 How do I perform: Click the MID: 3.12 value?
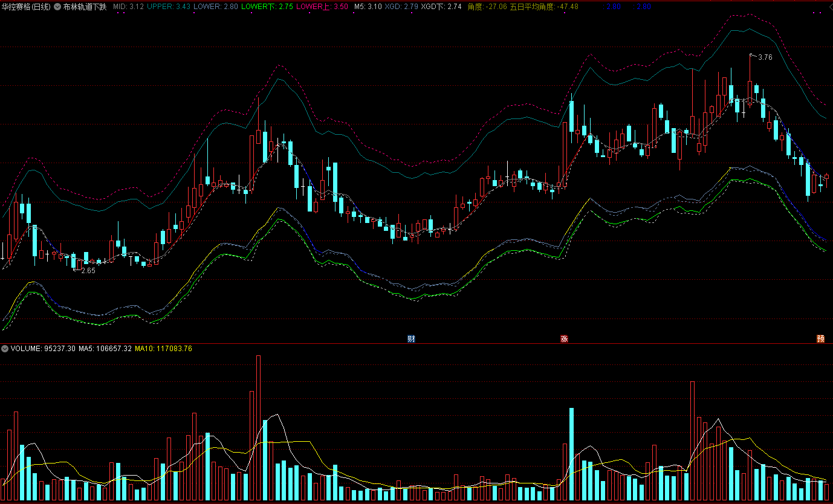(x=128, y=7)
